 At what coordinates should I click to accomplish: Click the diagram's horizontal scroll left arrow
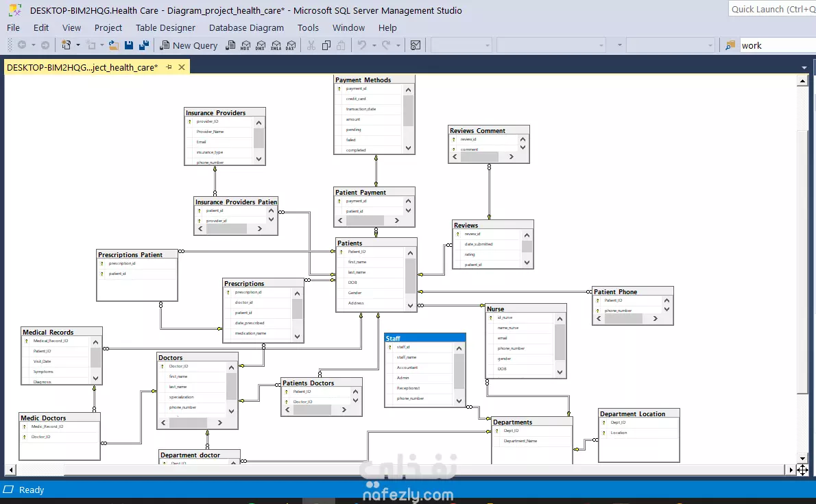tap(11, 470)
